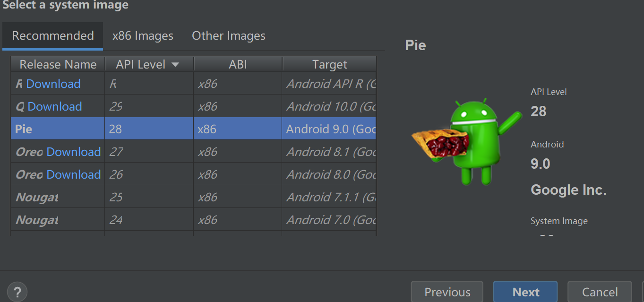Click the x86 ABI cell in Pie row

[238, 129]
